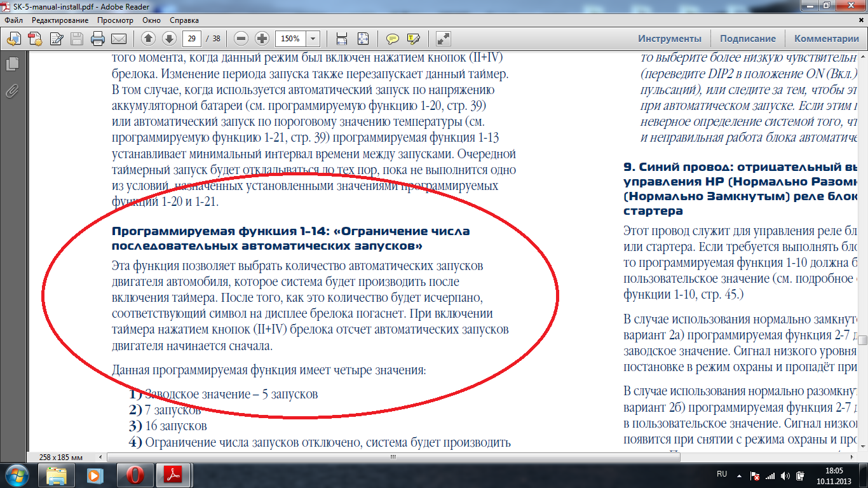Open the attachments paperclip panel
The width and height of the screenshot is (868, 488).
click(11, 90)
